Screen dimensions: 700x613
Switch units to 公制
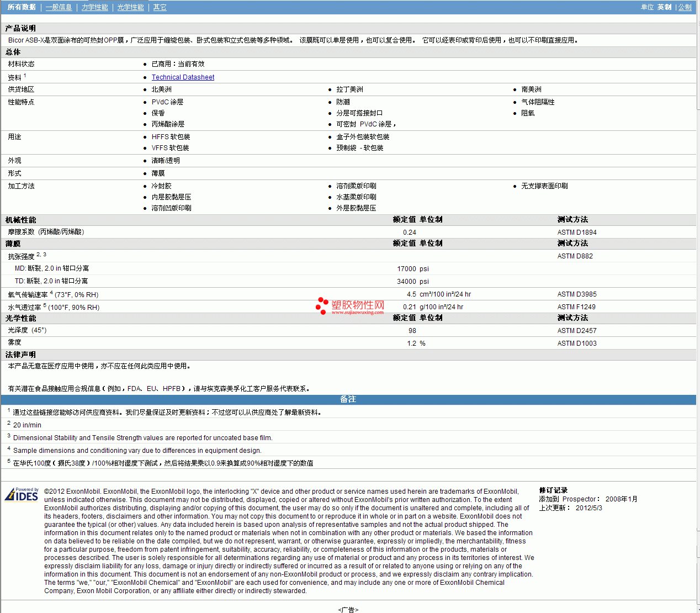pyautogui.click(x=685, y=7)
